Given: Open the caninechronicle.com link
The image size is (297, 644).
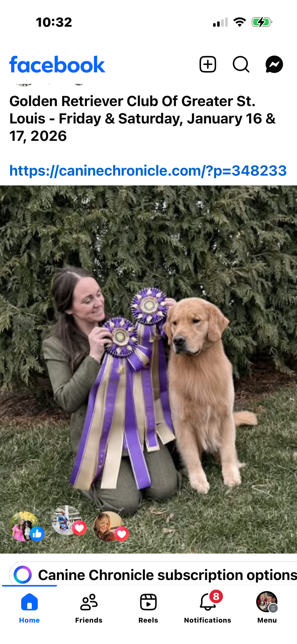Looking at the screenshot, I should tap(148, 171).
